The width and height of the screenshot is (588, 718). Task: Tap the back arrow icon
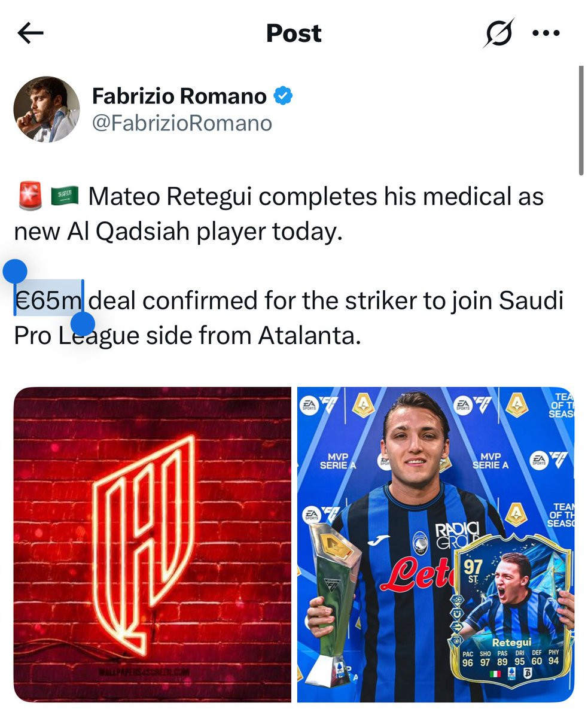point(31,34)
